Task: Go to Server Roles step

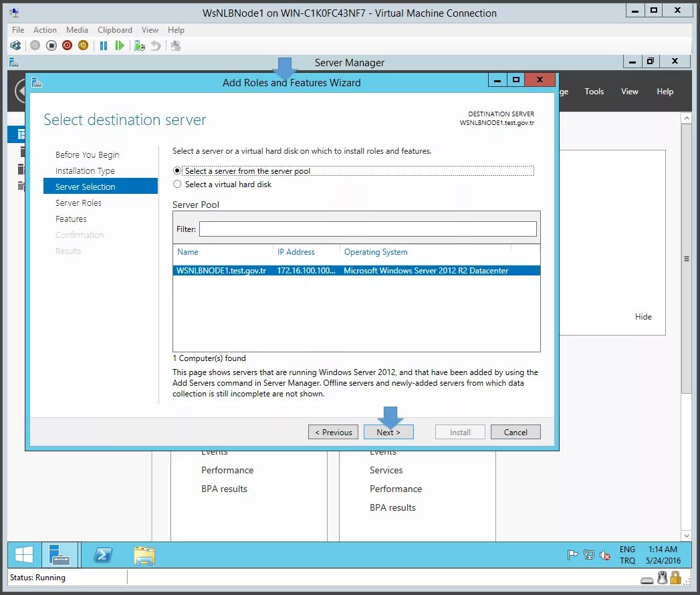Action: tap(78, 203)
